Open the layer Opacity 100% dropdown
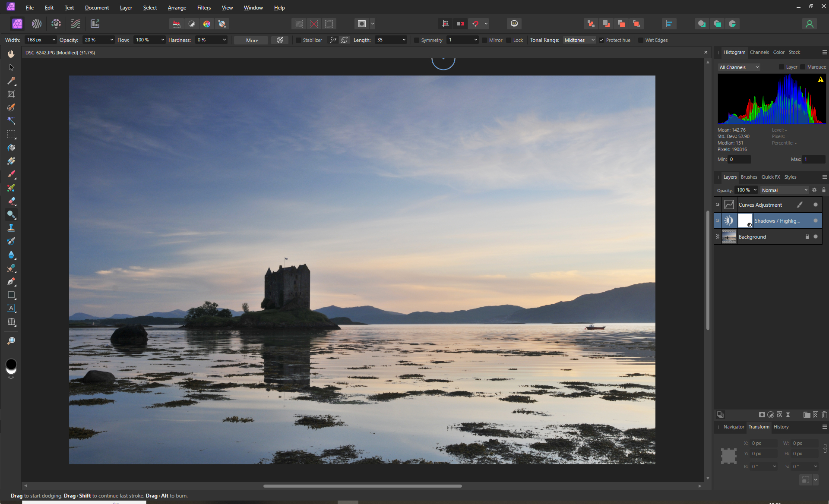 tap(755, 190)
